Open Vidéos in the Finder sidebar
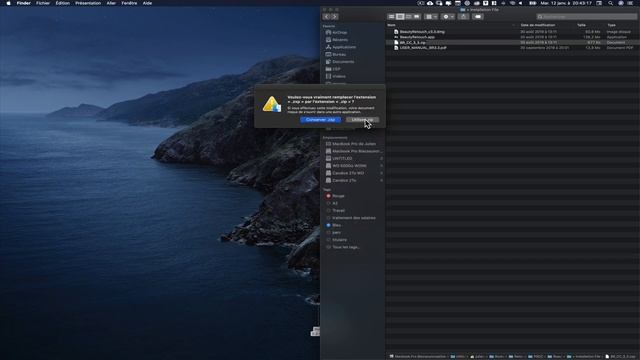Viewport: 640px width, 360px height. pos(339,76)
